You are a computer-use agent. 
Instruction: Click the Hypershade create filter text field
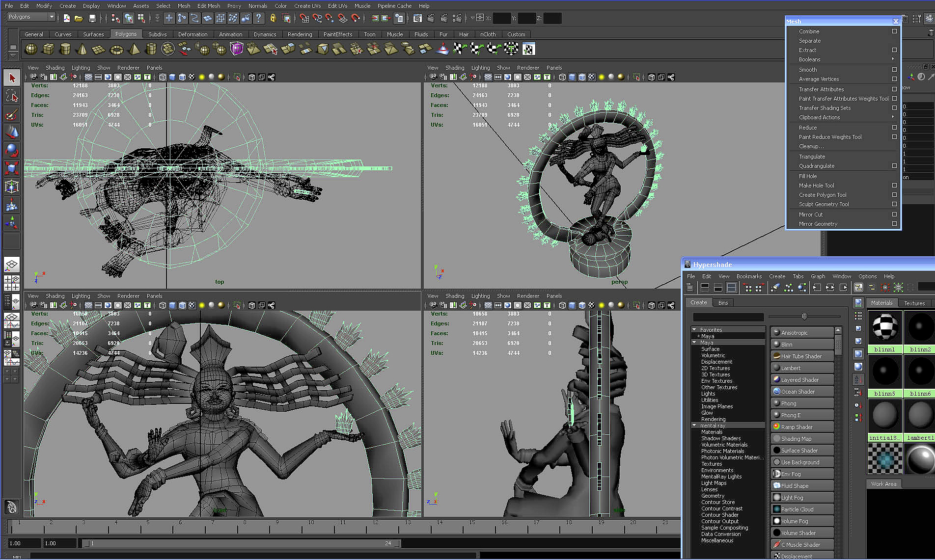[728, 317]
